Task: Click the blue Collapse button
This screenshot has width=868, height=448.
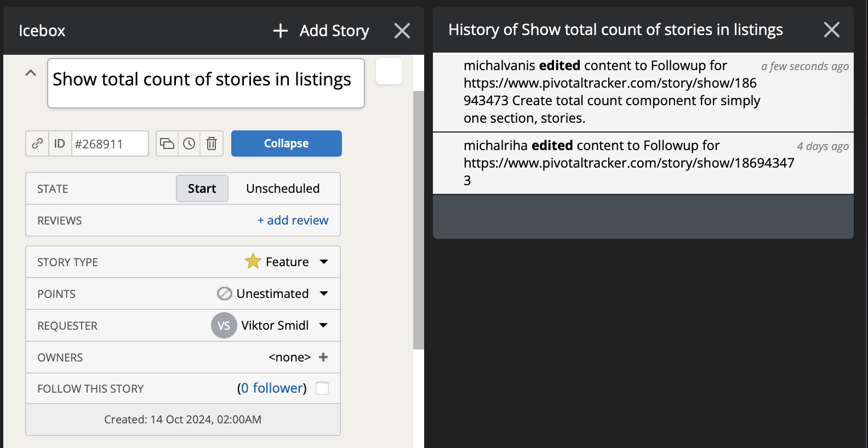Action: tap(287, 143)
